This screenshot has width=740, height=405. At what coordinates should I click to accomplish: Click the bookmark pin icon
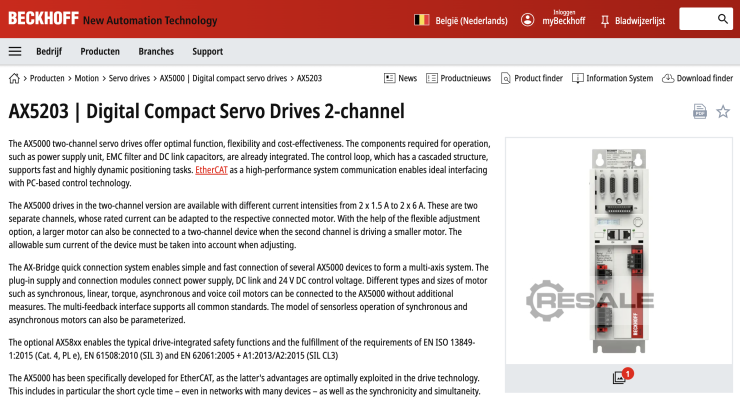pos(605,21)
